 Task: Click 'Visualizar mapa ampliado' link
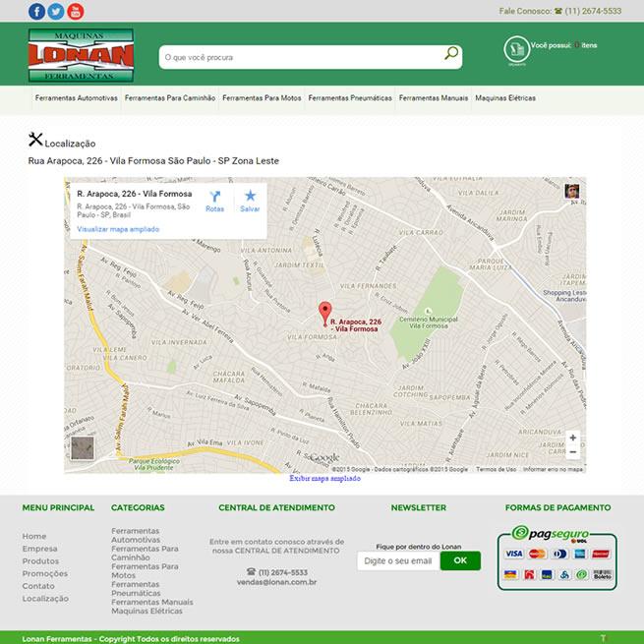[118, 229]
